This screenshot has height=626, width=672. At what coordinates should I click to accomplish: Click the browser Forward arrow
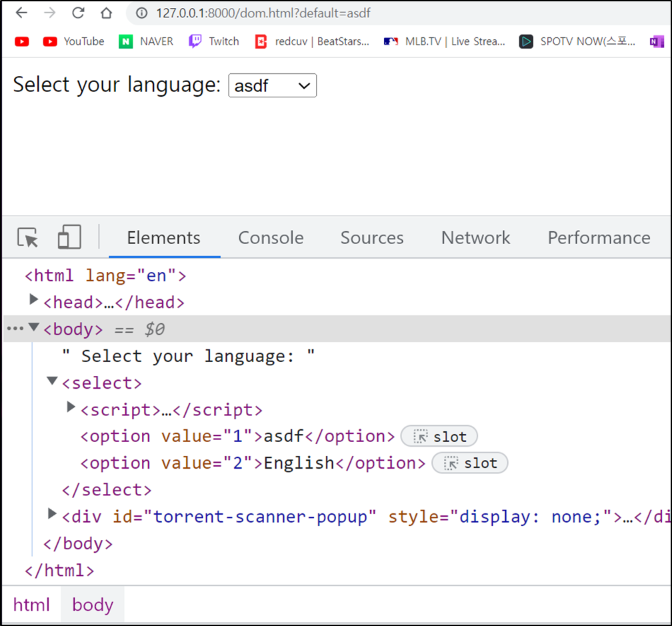tap(50, 13)
